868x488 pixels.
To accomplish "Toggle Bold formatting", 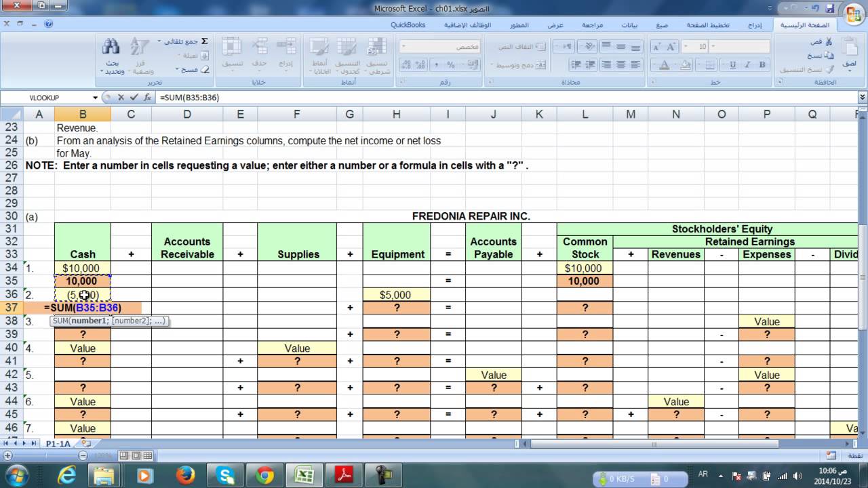I will coord(763,65).
